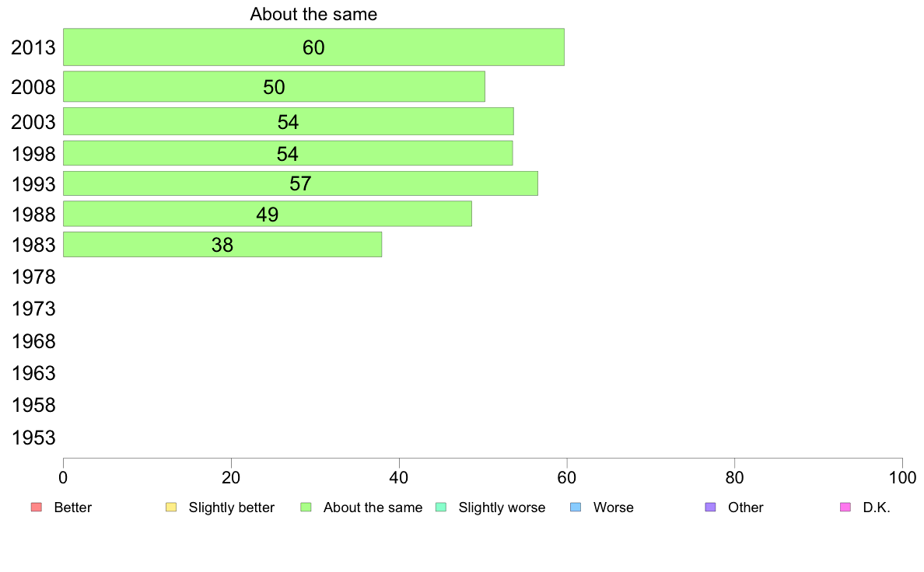The height and width of the screenshot is (572, 924).
Task: Select the 2003 bar showing 54
Action: (x=288, y=121)
